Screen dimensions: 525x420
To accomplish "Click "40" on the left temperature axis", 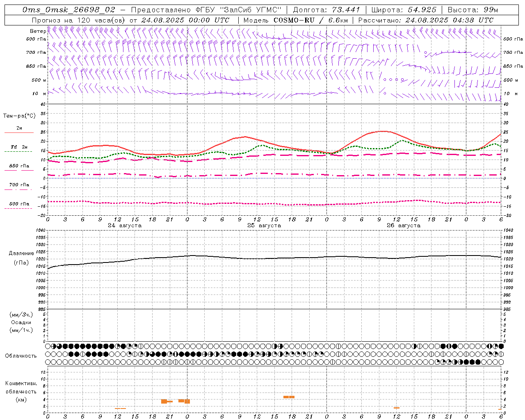I will pyautogui.click(x=43, y=104).
